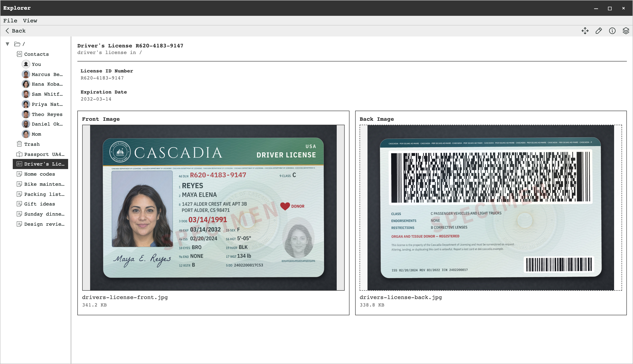
Task: Select Theo Reyes contact avatar
Action: pos(26,114)
